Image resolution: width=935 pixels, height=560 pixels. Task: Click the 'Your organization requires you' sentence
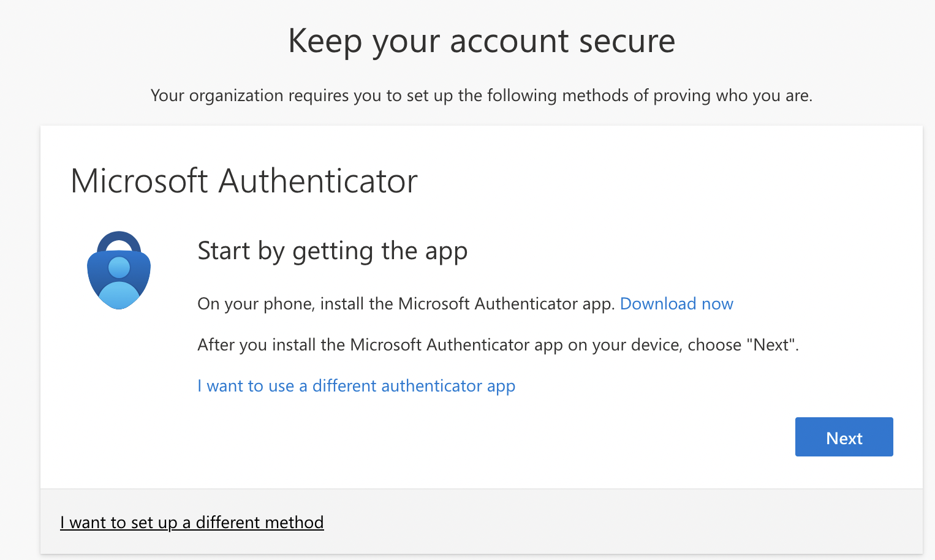tap(482, 96)
